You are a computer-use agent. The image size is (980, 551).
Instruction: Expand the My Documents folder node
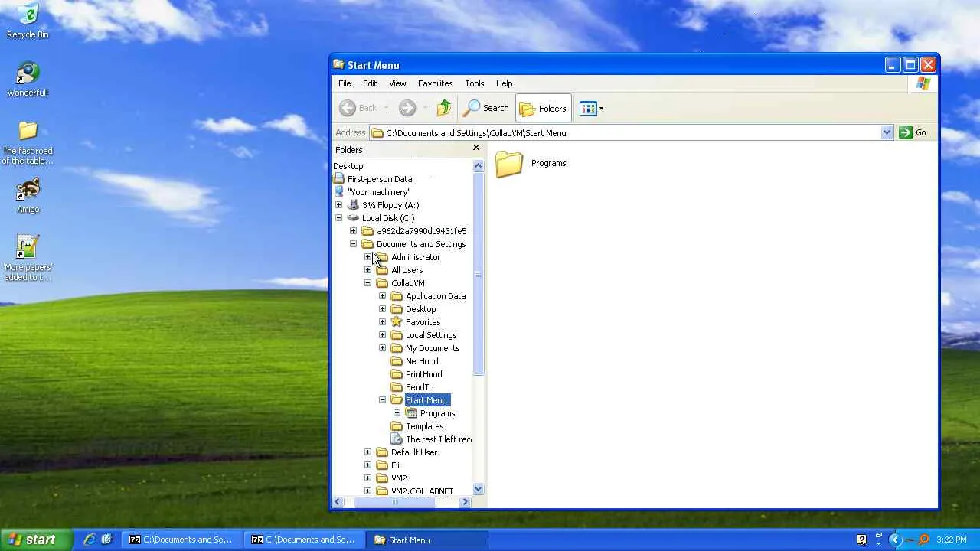coord(382,348)
